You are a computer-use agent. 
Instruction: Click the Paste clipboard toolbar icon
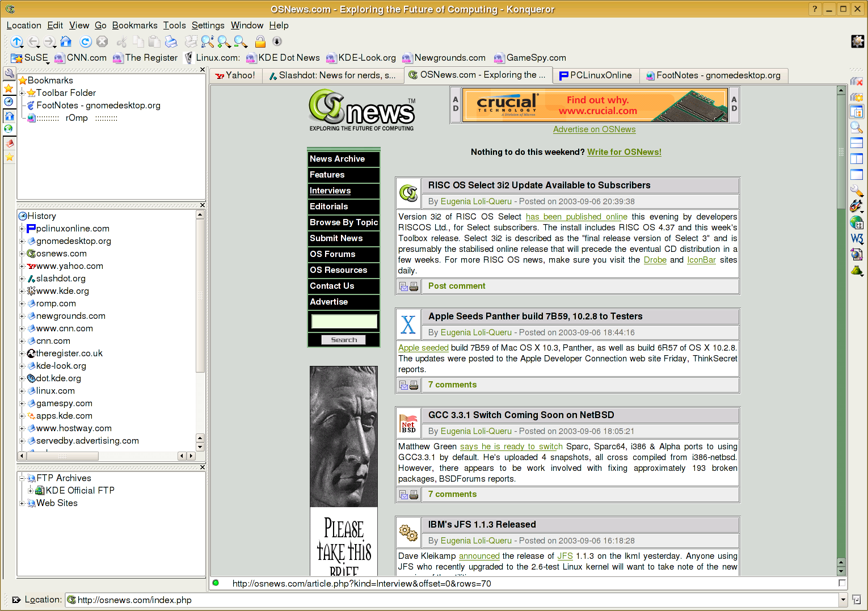154,41
